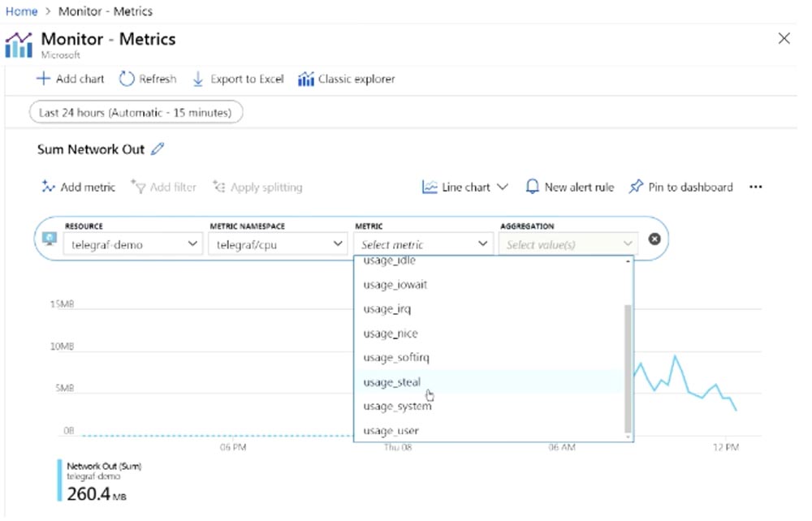Click the metric list scrollbar thumb

point(627,368)
